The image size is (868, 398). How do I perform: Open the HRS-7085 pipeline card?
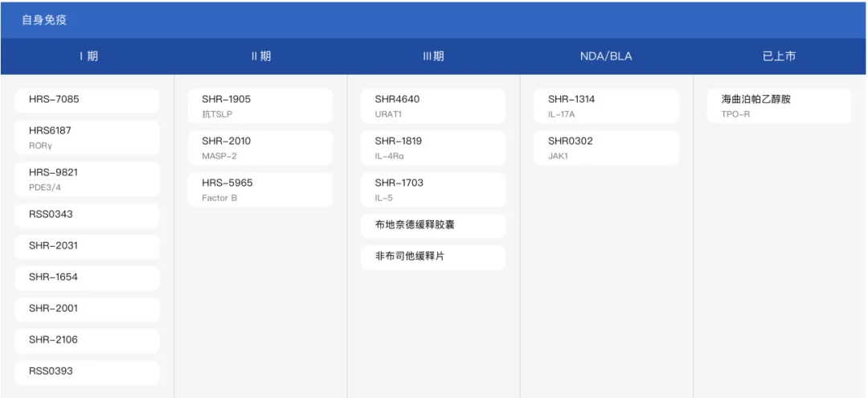tap(88, 100)
